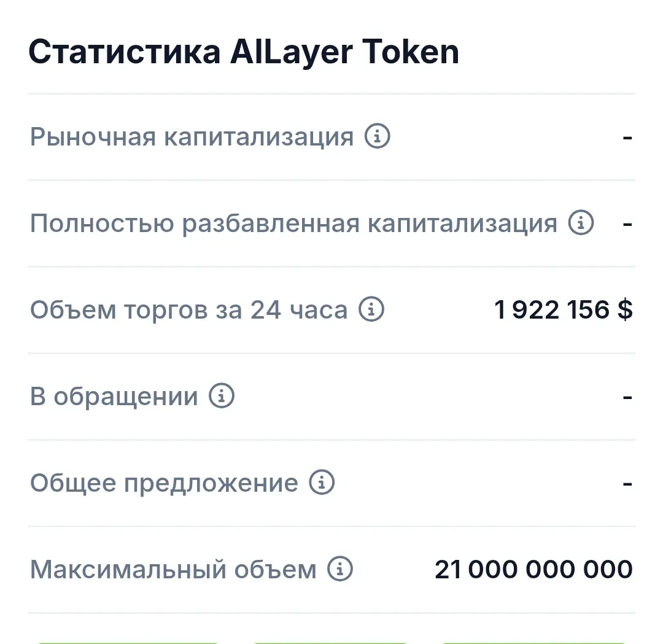Open info icon beside Рыночная капитализация
Viewport: 663px width, 644px height.
pos(377,136)
